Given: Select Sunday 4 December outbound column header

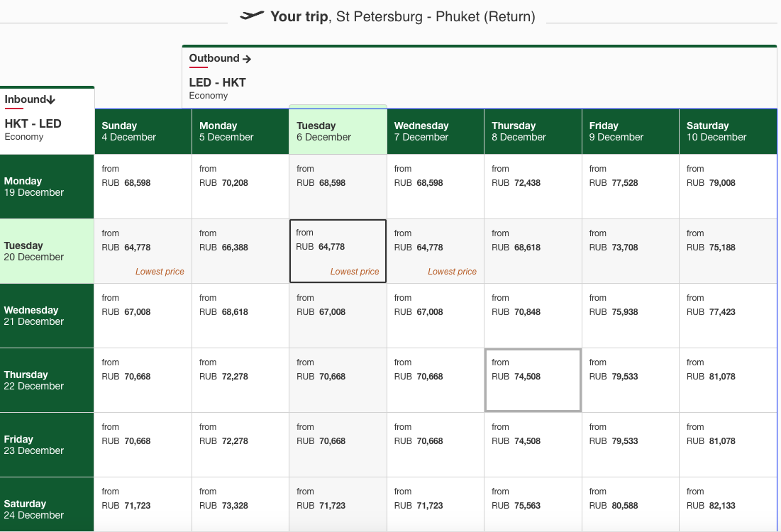Looking at the screenshot, I should (143, 131).
